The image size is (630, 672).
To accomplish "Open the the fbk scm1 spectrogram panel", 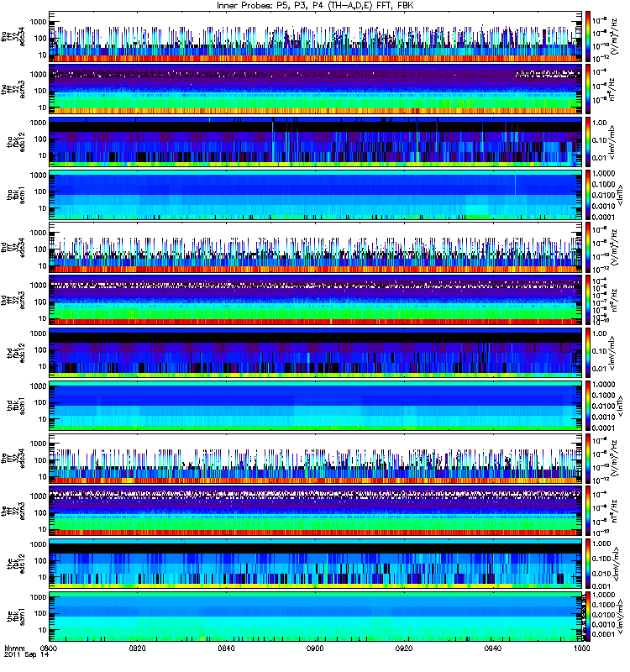I will tap(315, 617).
